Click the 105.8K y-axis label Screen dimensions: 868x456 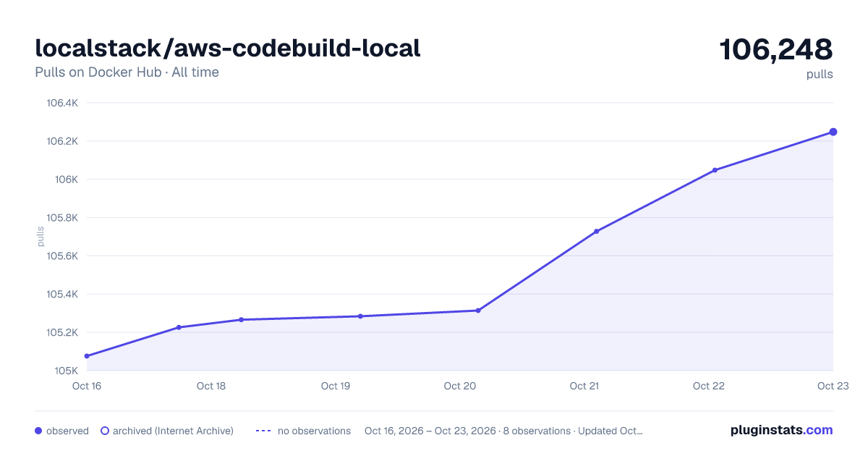pyautogui.click(x=62, y=218)
